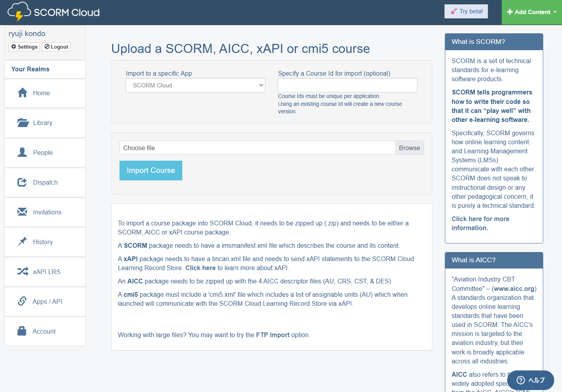Click the Try beta! button
562x392 pixels.
pos(466,11)
